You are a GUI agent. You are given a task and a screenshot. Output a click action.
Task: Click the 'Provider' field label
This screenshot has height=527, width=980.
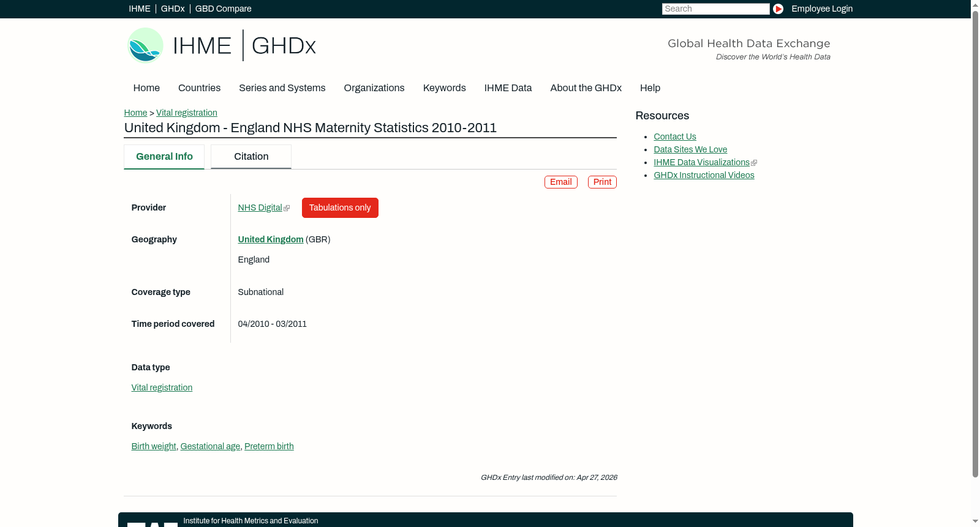[x=149, y=207]
